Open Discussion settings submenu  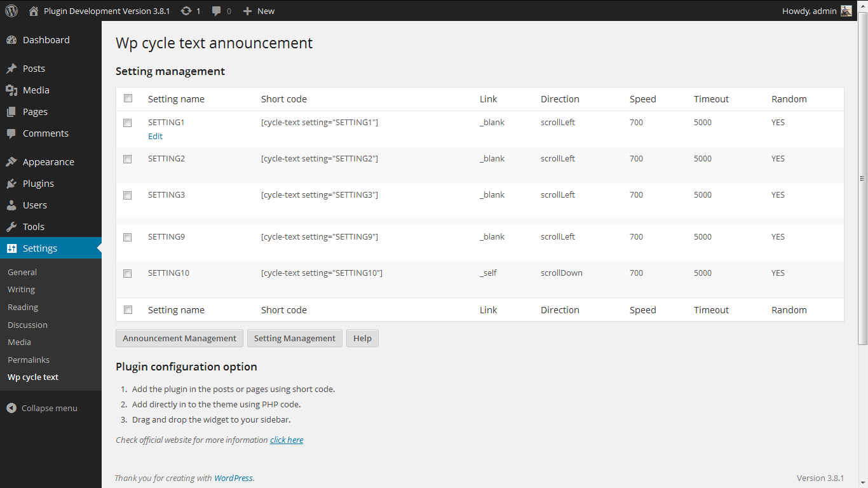(x=27, y=325)
